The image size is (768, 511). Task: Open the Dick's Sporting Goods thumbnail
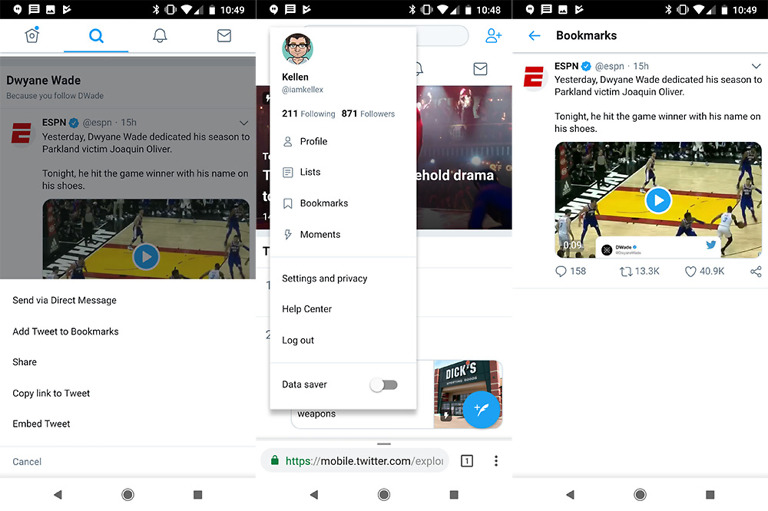468,393
